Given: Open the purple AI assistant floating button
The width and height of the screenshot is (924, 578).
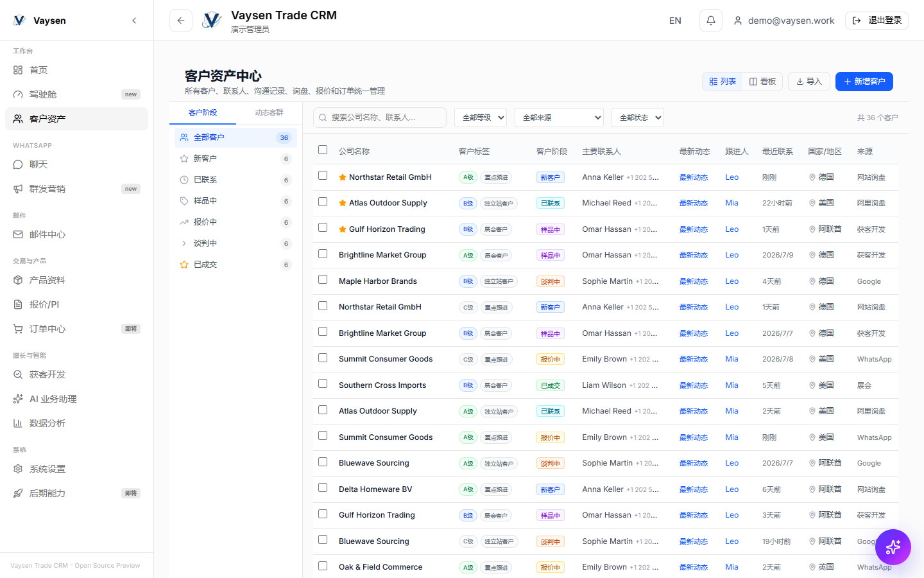Looking at the screenshot, I should (x=893, y=547).
